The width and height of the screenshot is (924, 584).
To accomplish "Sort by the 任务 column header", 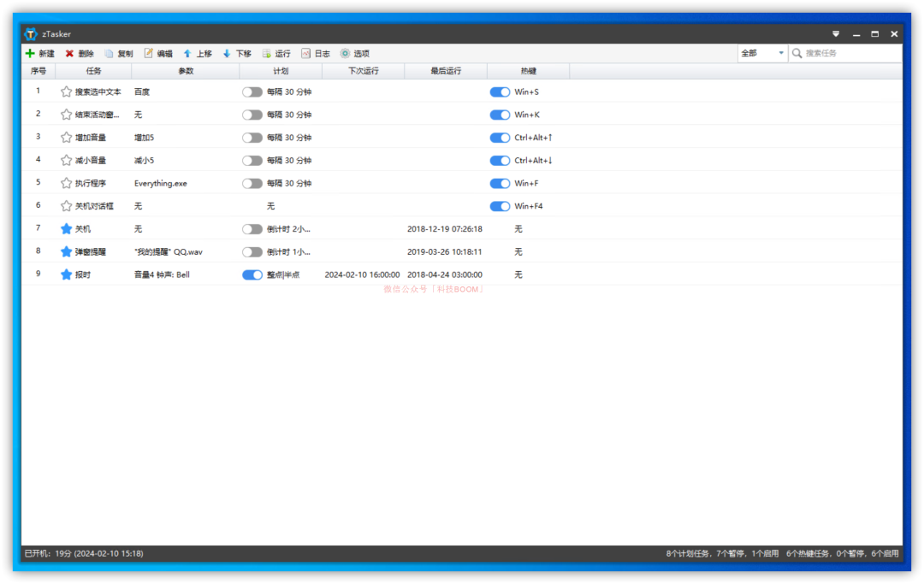I will 93,71.
